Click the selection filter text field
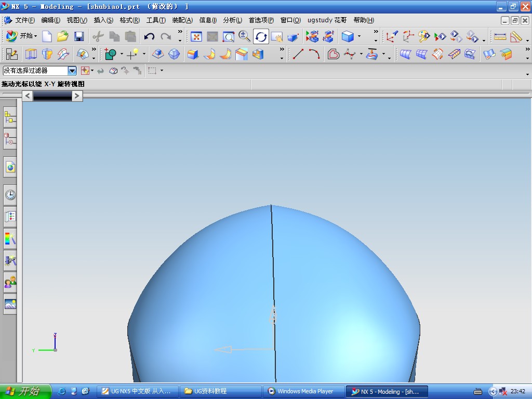532x399 pixels. [35, 71]
